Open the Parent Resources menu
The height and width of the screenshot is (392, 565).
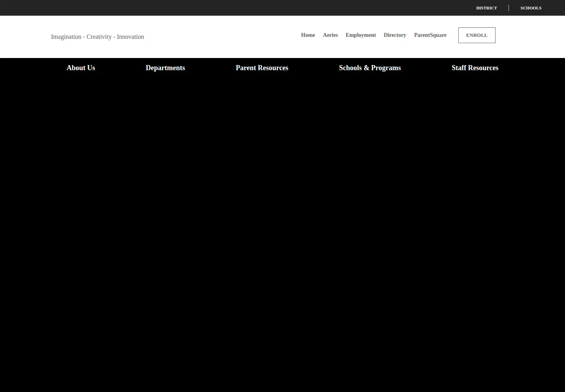tap(262, 68)
